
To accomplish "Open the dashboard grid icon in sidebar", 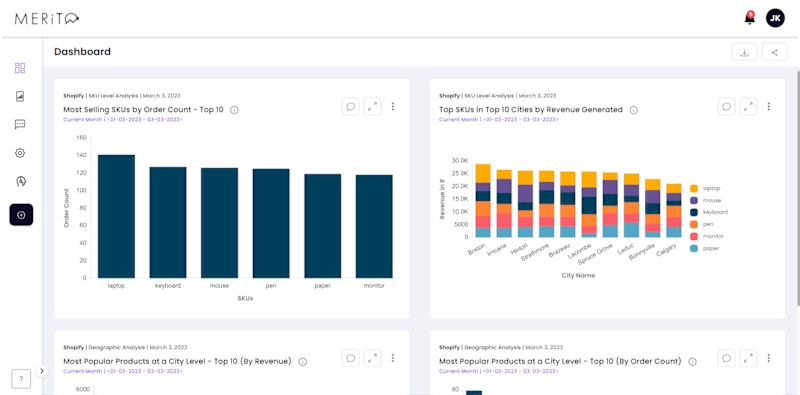I will (20, 68).
